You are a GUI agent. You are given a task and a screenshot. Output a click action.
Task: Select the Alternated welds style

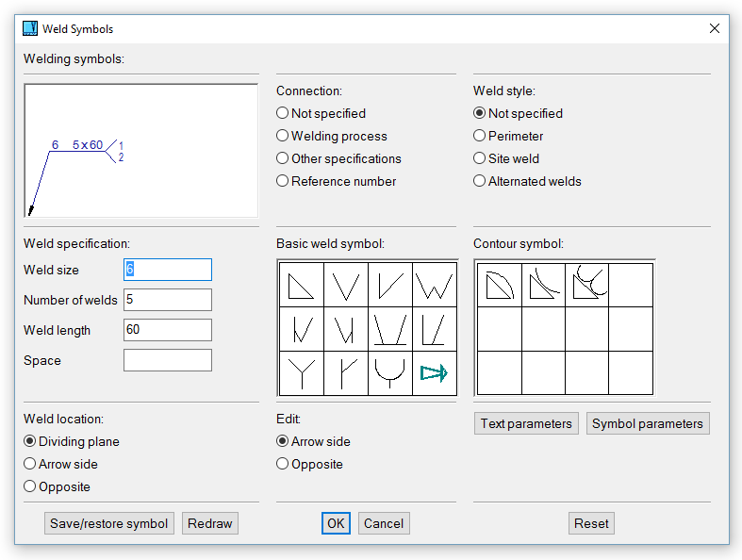480,181
